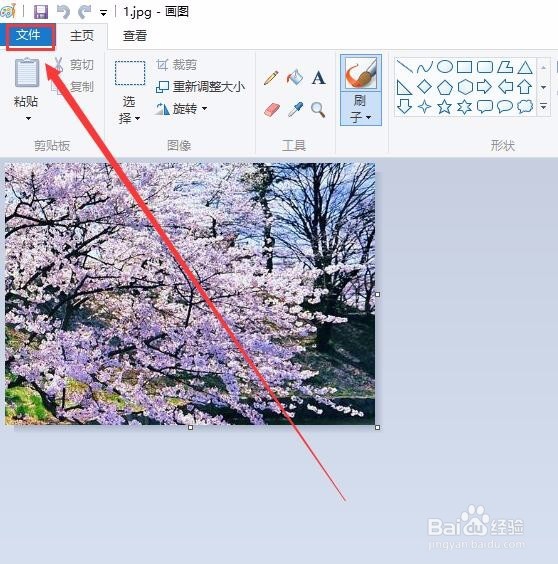The width and height of the screenshot is (558, 564).
Task: Select the five-point star shape
Action: 445,107
